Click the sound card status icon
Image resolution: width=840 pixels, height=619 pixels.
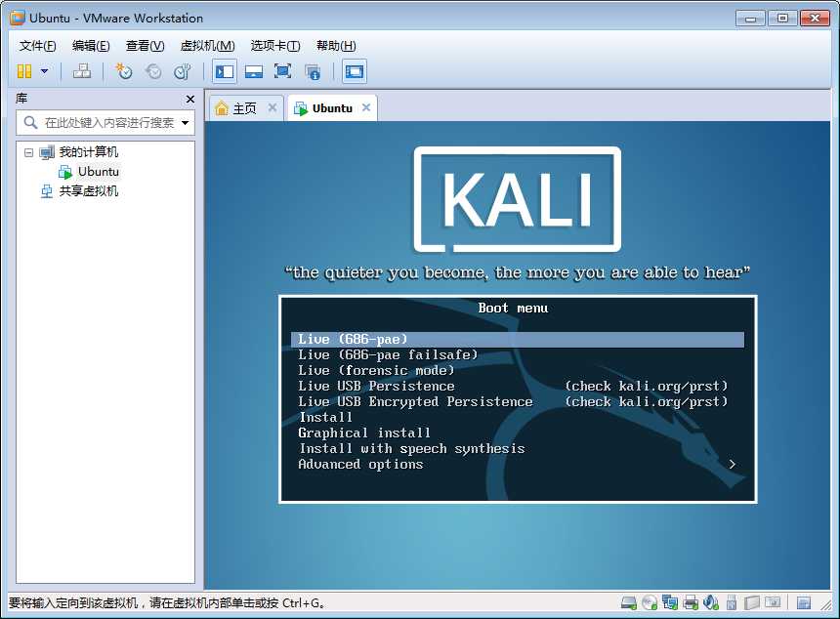[711, 603]
